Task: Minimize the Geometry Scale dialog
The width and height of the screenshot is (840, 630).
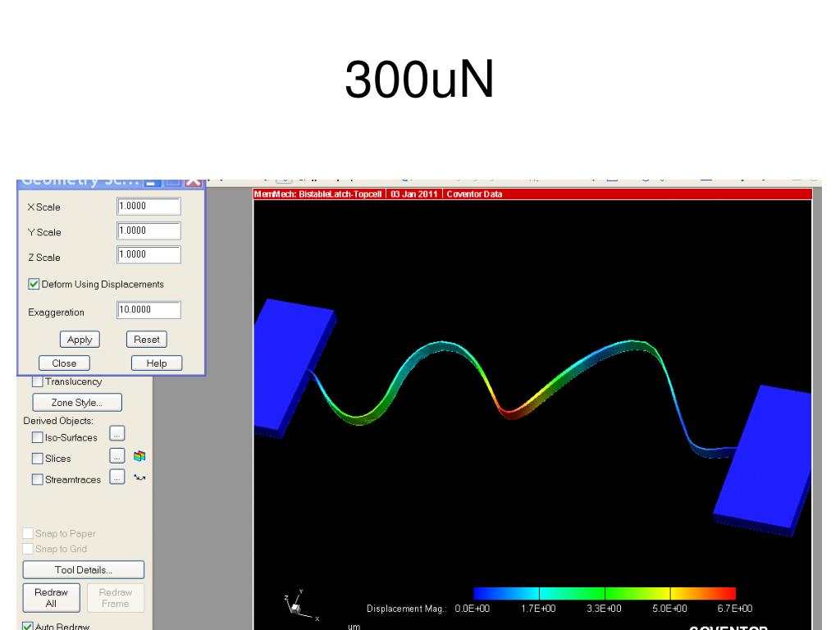Action: tap(153, 182)
